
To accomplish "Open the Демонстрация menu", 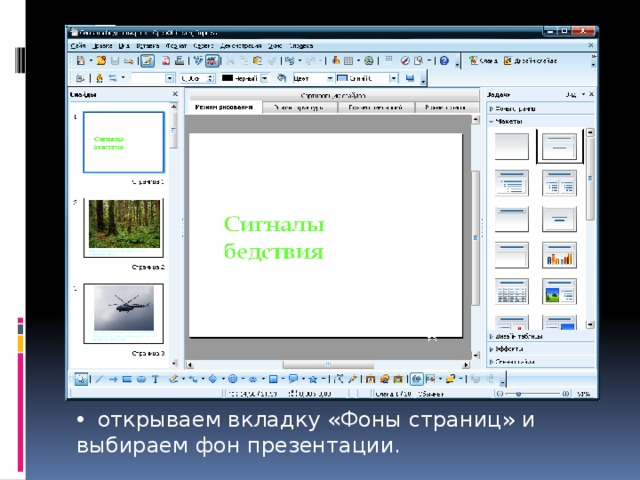I will click(x=240, y=46).
